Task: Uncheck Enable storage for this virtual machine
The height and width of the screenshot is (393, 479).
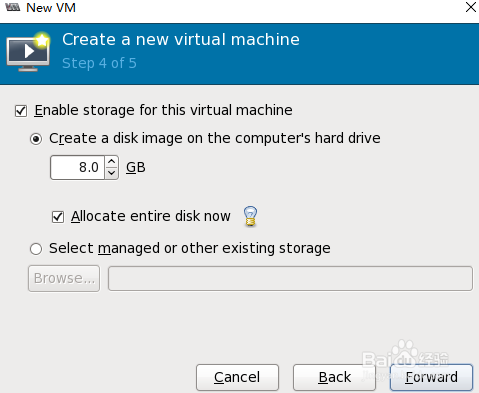Action: click(x=21, y=111)
